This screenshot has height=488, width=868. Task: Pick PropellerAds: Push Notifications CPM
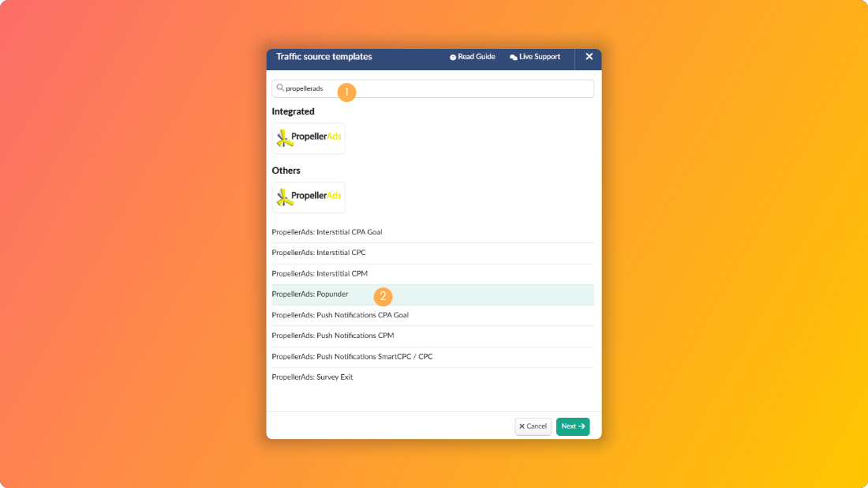(x=432, y=336)
